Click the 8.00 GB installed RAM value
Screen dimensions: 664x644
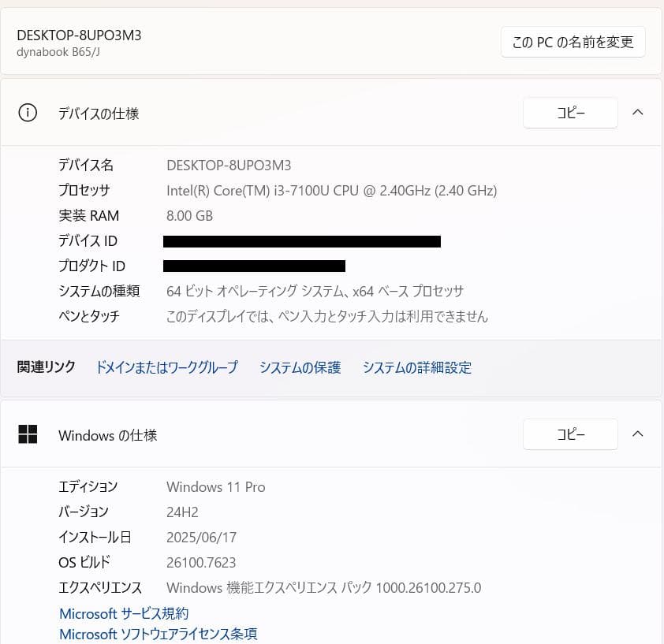pyautogui.click(x=190, y=216)
